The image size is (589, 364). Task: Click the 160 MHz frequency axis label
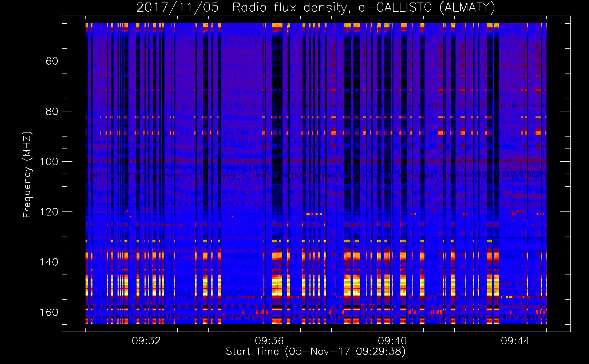tap(49, 312)
